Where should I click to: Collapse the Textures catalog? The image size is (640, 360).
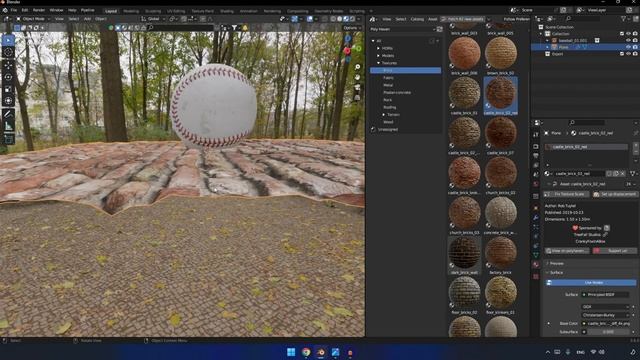[378, 63]
